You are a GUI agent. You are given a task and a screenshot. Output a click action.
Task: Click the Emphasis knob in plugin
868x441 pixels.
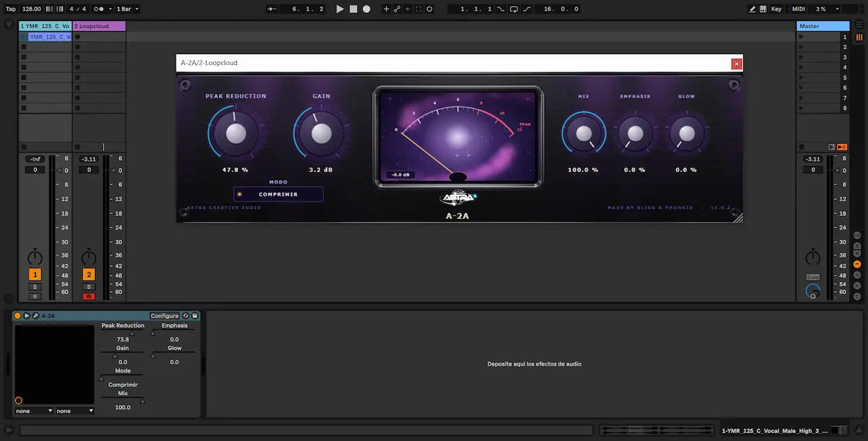[x=635, y=133]
